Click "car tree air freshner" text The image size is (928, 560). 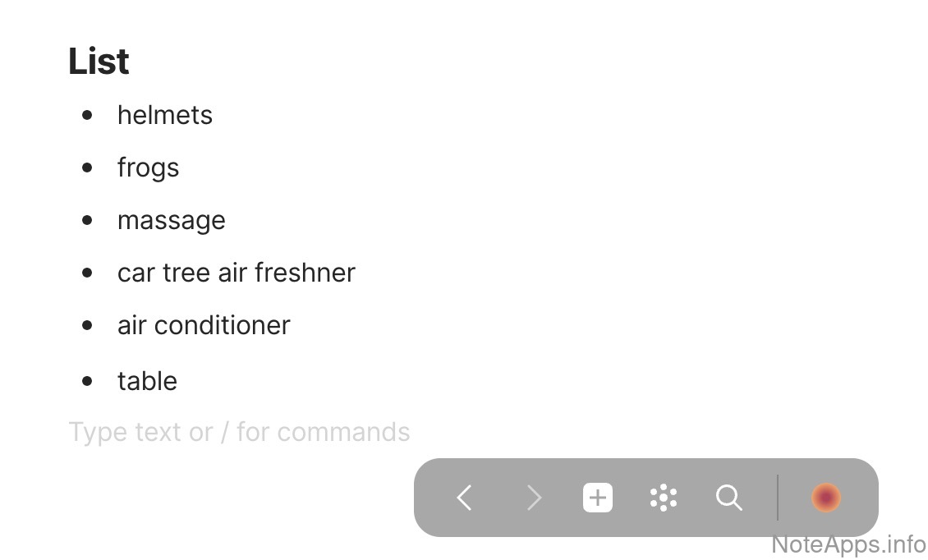point(236,273)
